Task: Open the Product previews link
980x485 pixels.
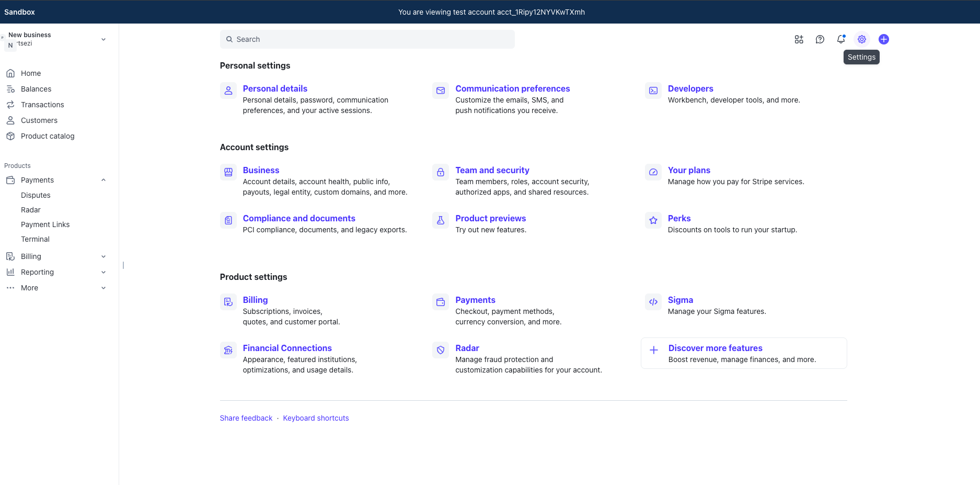Action: point(490,218)
